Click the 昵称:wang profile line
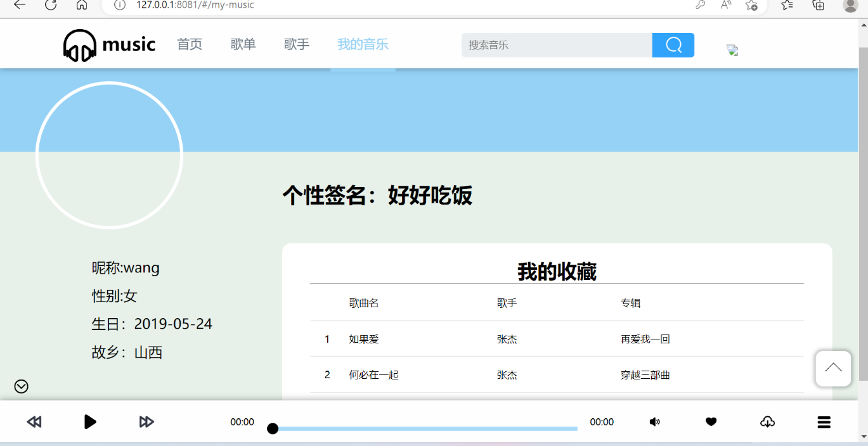 pos(126,268)
